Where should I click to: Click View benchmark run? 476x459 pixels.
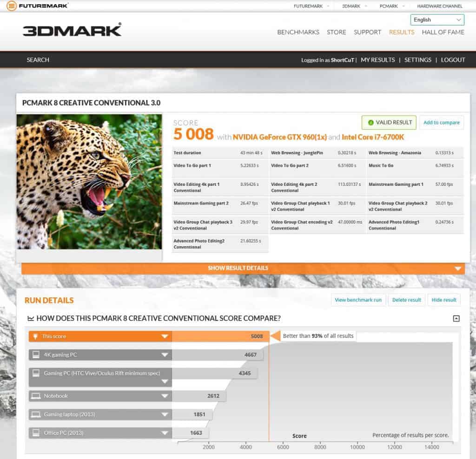358,300
